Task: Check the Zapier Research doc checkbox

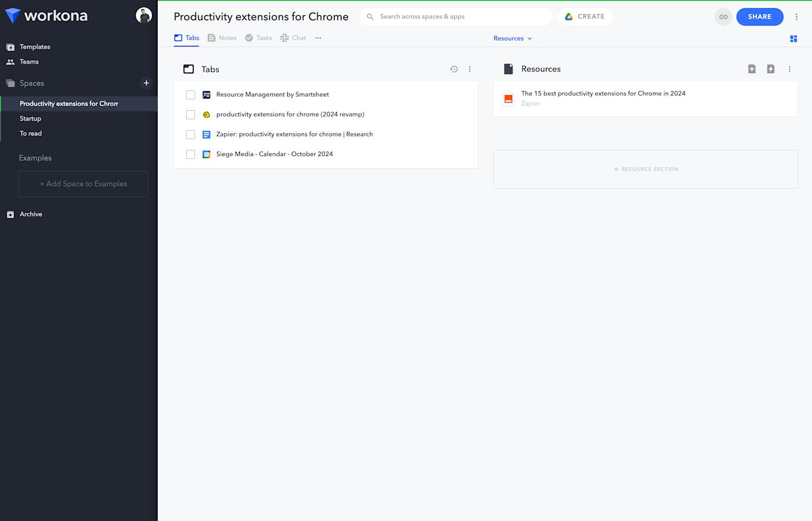Action: [190, 135]
